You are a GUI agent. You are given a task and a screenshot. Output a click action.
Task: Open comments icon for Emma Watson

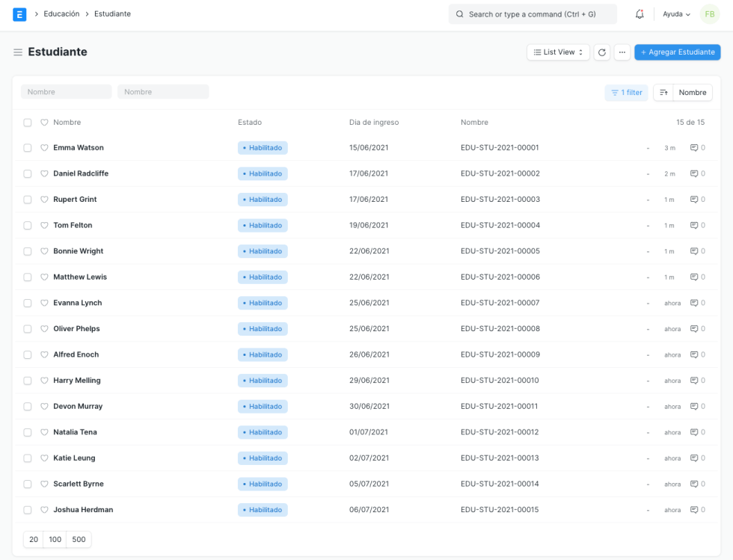coord(694,148)
